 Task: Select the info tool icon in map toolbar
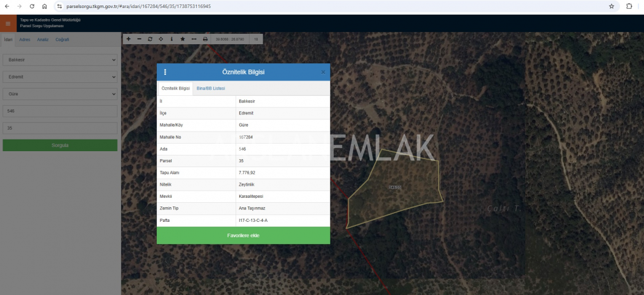click(x=172, y=39)
